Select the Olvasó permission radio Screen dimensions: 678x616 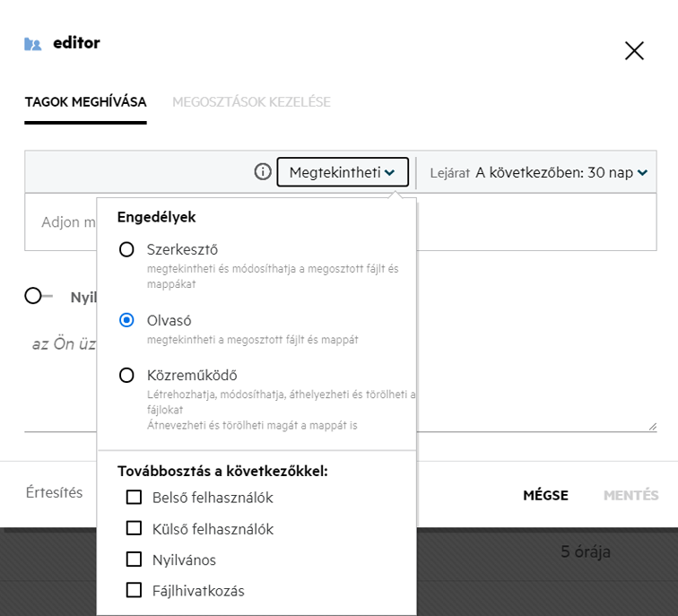127,320
